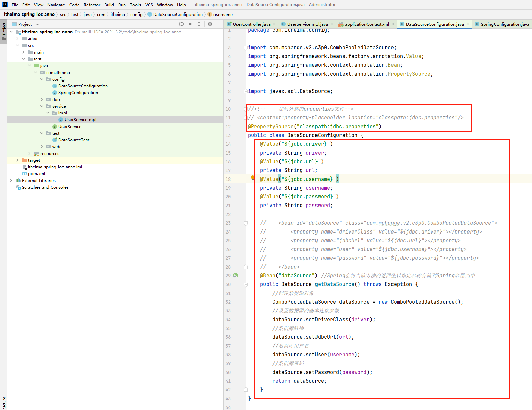
Task: Open the Window menu
Action: 165,5
